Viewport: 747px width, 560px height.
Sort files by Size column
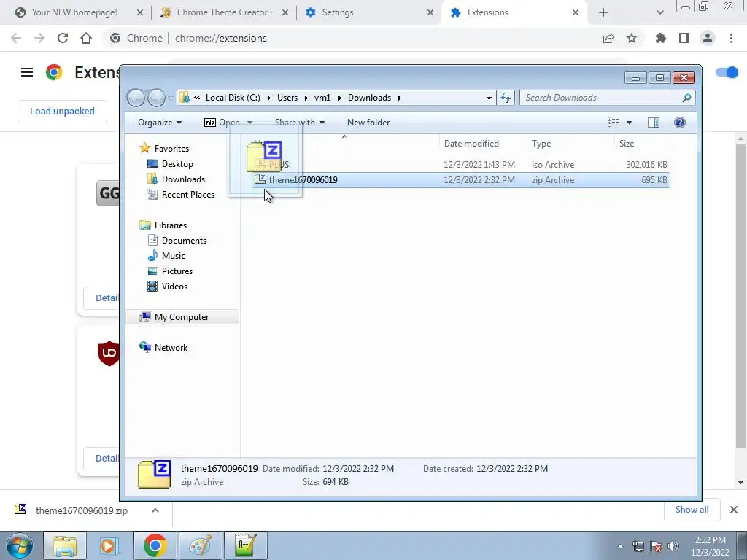click(627, 144)
